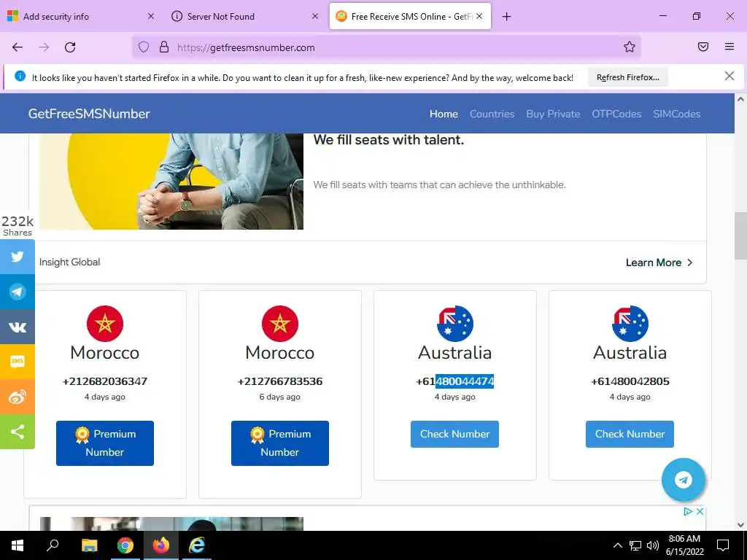Click the highlighted number +61480044474
747x560 pixels.
tap(455, 381)
